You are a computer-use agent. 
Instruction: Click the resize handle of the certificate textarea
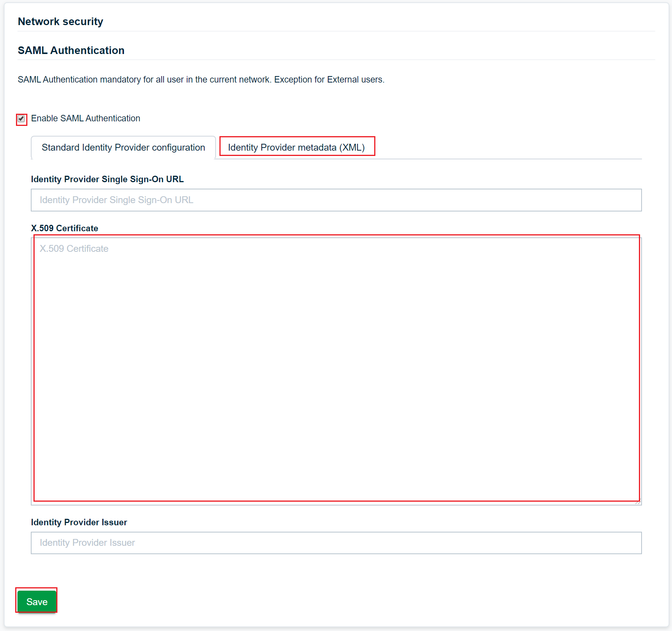(639, 502)
